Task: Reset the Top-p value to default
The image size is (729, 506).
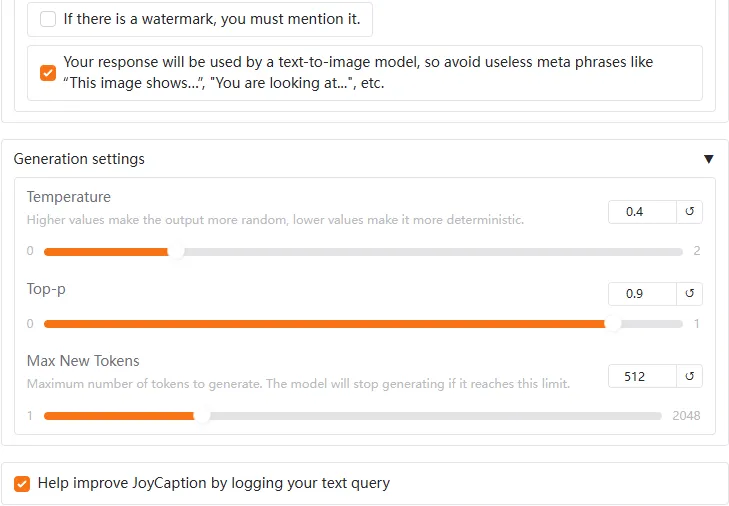Action: [x=690, y=294]
